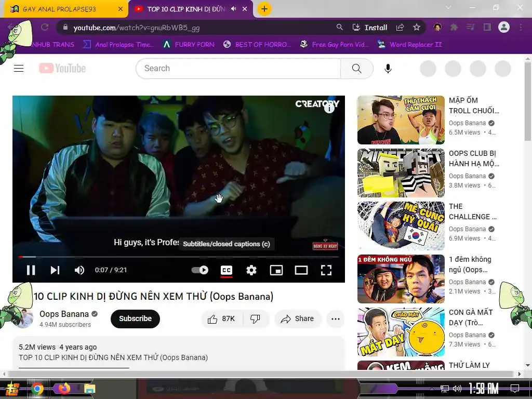The height and width of the screenshot is (399, 532).
Task: Click the YouTube search magnifier button
Action: pos(356,69)
